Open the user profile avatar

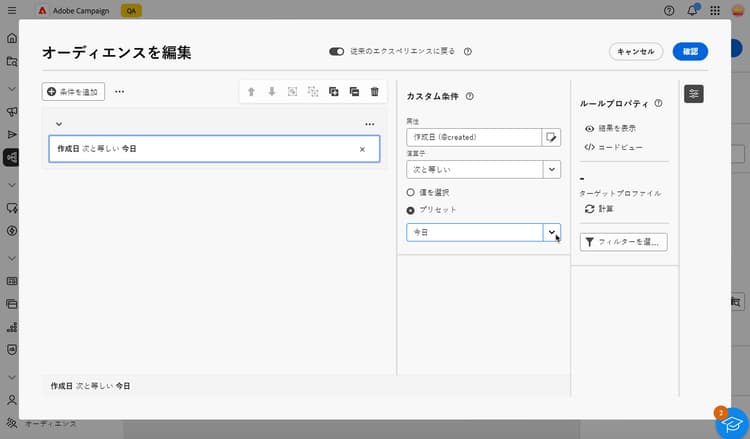[x=738, y=10]
